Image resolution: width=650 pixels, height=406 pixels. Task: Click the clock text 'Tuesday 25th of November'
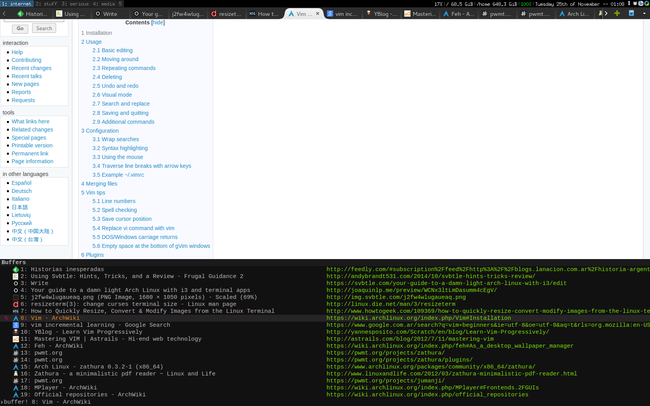(568, 4)
